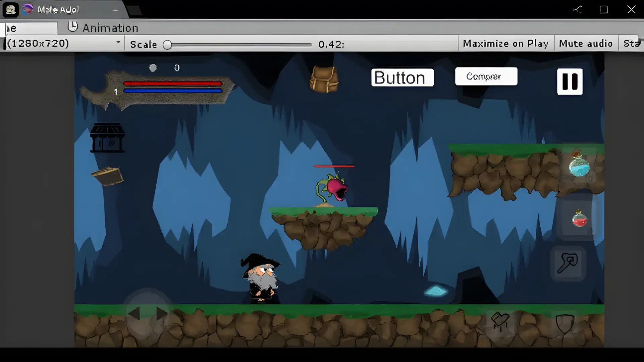Switch to the Animation tab
The height and width of the screenshot is (362, 644).
click(x=104, y=28)
